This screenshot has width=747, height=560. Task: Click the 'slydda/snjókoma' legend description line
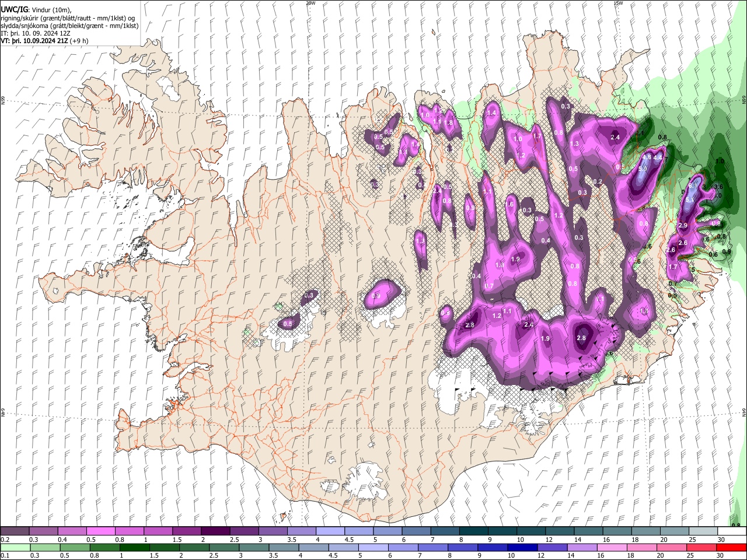[69, 26]
